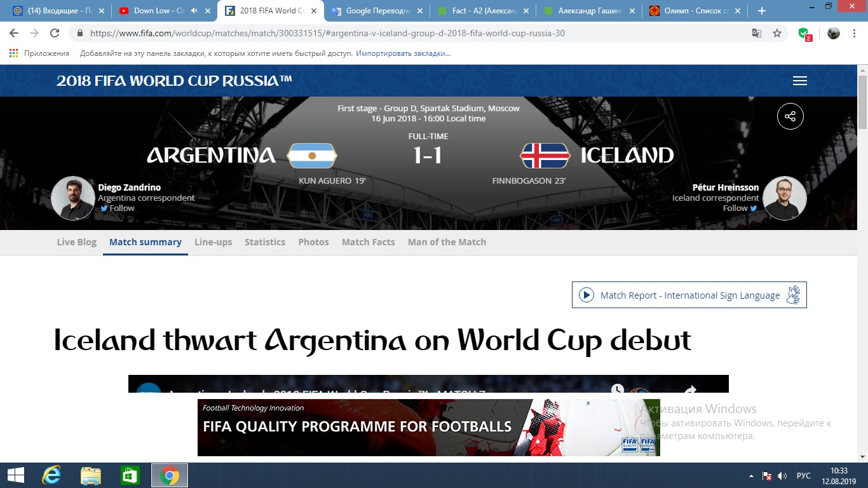The height and width of the screenshot is (488, 868).
Task: Open the Приложения apps shortcut
Action: [x=39, y=53]
